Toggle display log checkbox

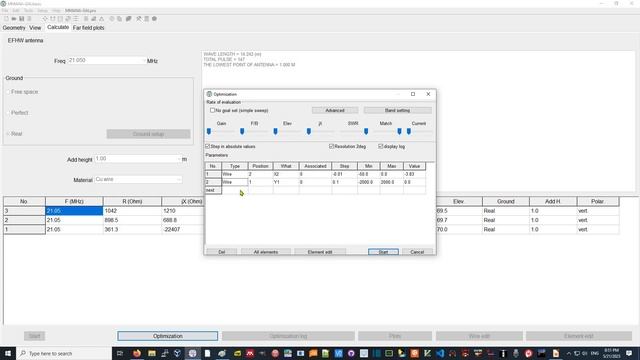click(x=380, y=146)
